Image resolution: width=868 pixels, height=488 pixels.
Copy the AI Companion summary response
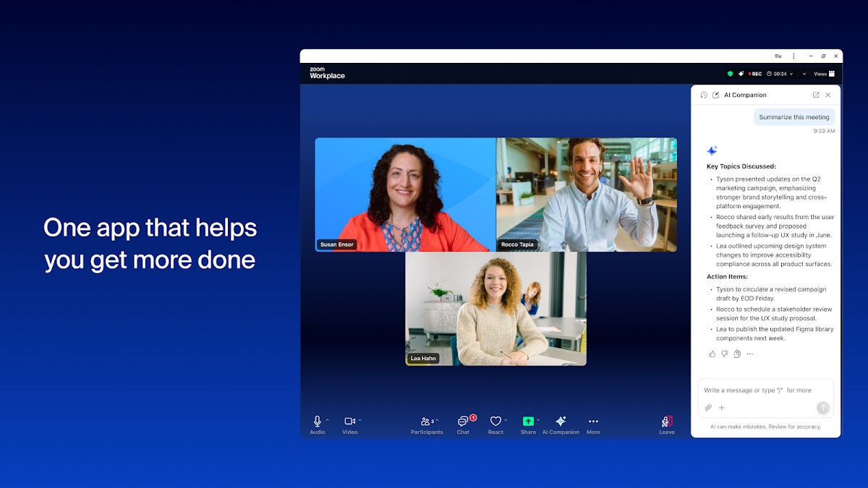pos(737,354)
